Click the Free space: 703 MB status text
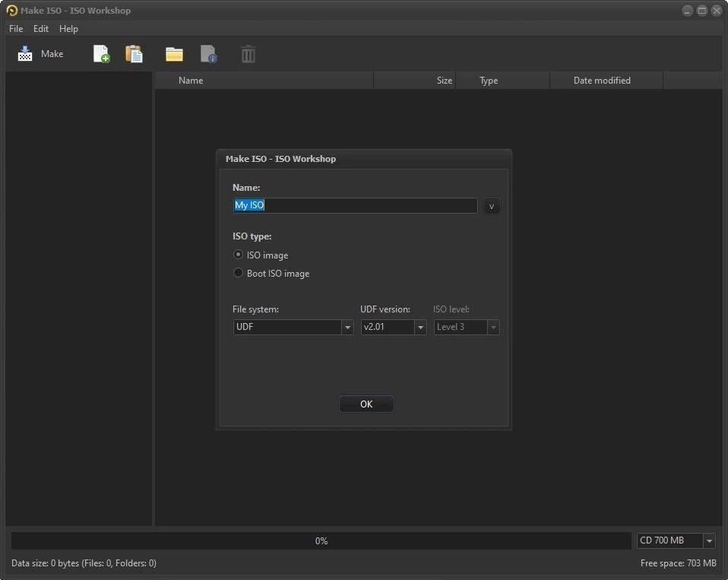This screenshot has width=728, height=580. [x=679, y=563]
